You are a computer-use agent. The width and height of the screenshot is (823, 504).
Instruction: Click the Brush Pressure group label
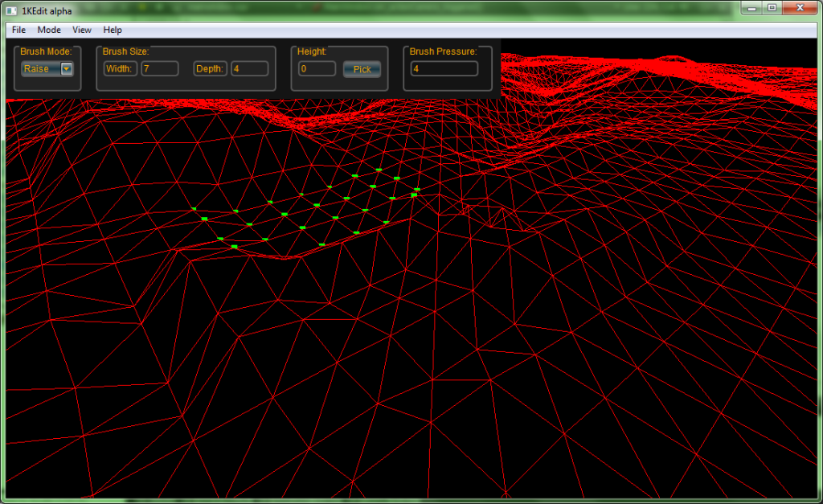(x=443, y=51)
